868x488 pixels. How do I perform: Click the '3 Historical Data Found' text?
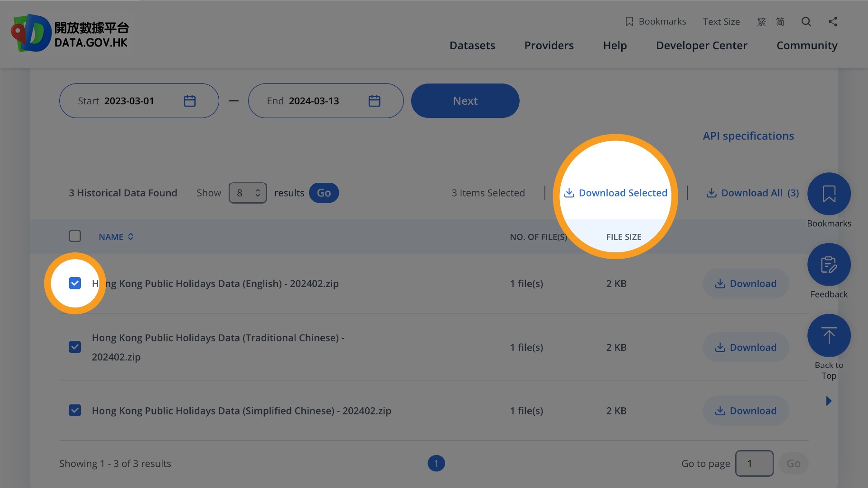[123, 193]
